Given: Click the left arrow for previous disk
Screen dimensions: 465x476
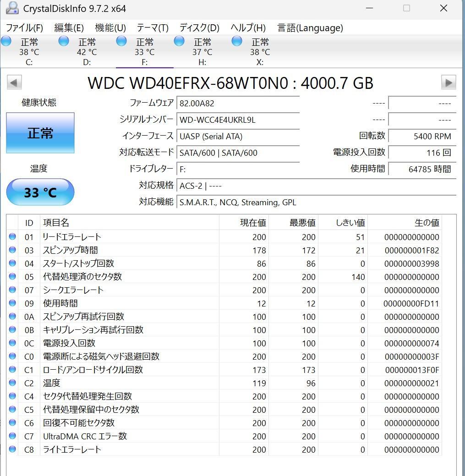Looking at the screenshot, I should click(x=14, y=82).
